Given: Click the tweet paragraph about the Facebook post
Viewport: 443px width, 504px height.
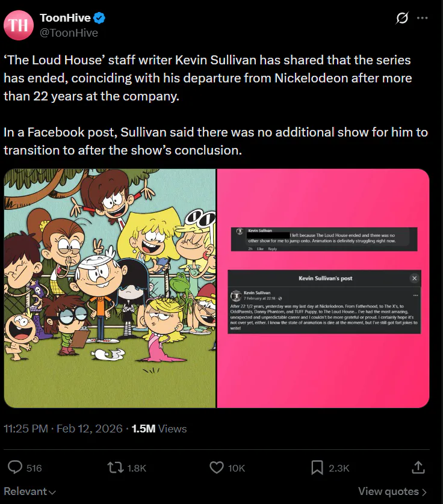Looking at the screenshot, I should 215,141.
